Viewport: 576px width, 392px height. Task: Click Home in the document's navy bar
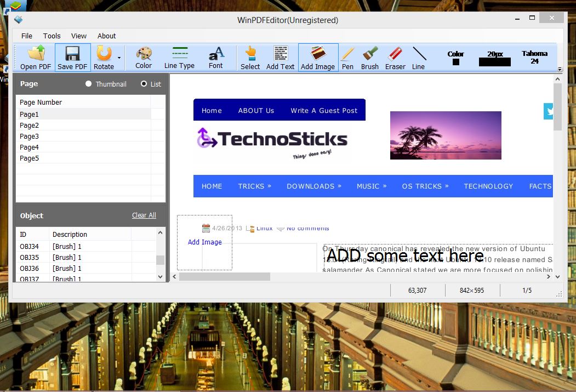tap(212, 110)
